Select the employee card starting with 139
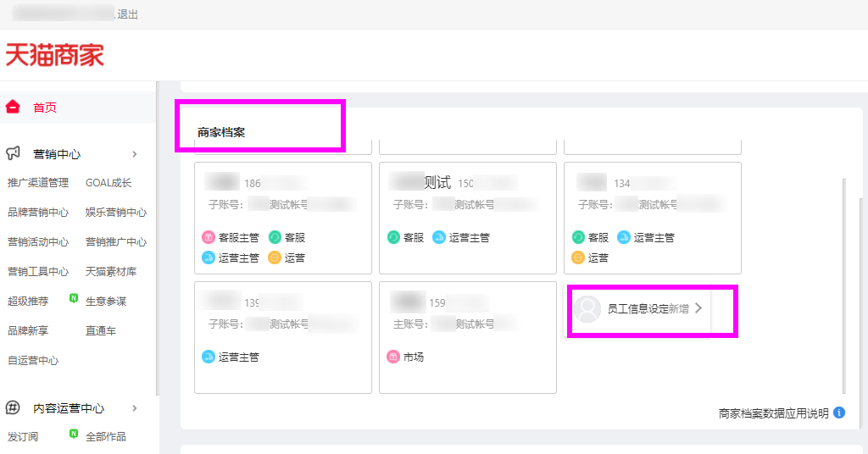The height and width of the screenshot is (454, 868). [x=283, y=337]
